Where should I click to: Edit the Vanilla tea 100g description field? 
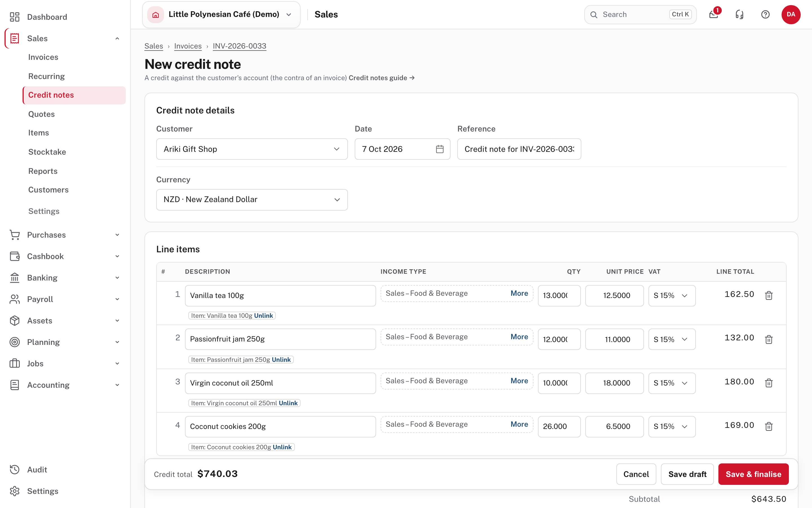coord(280,296)
